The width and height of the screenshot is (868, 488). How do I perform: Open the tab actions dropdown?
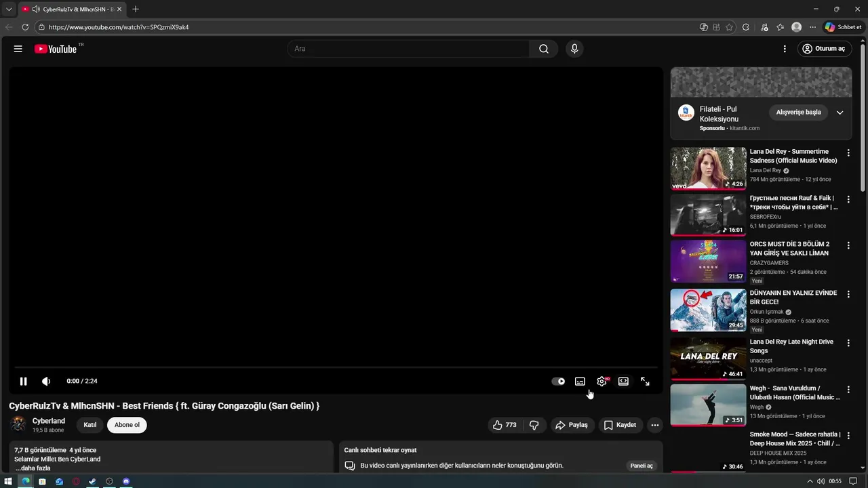point(9,9)
